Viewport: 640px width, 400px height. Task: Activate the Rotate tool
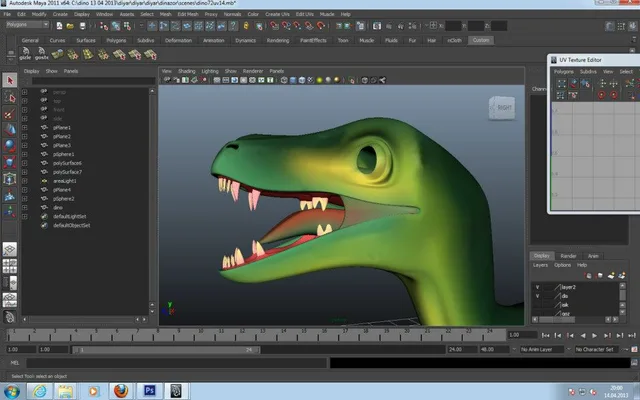click(9, 146)
